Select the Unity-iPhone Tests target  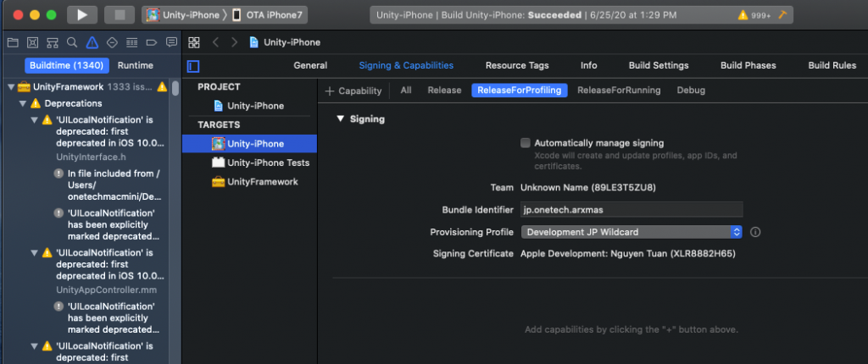pos(260,163)
